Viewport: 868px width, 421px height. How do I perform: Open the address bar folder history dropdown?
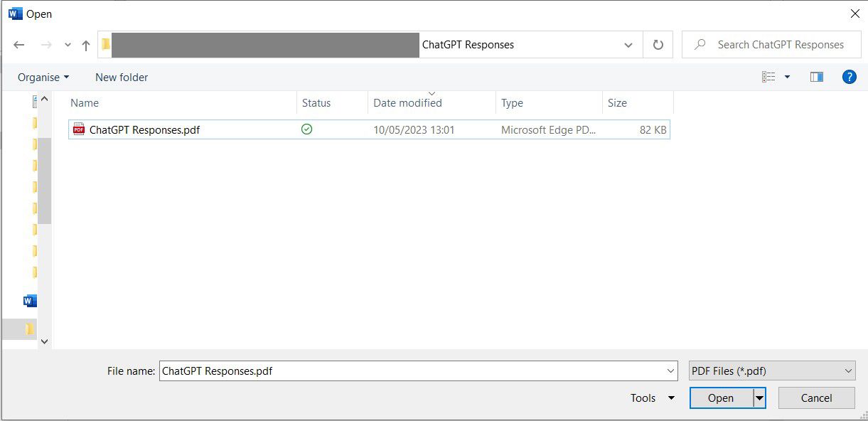pos(628,44)
